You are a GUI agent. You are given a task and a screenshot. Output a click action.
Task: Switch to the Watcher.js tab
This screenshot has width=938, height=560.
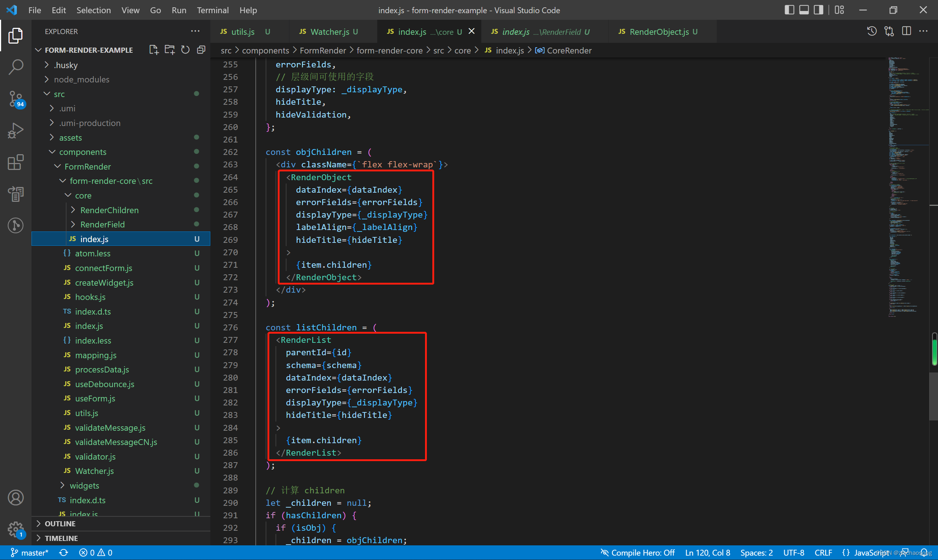pyautogui.click(x=333, y=32)
